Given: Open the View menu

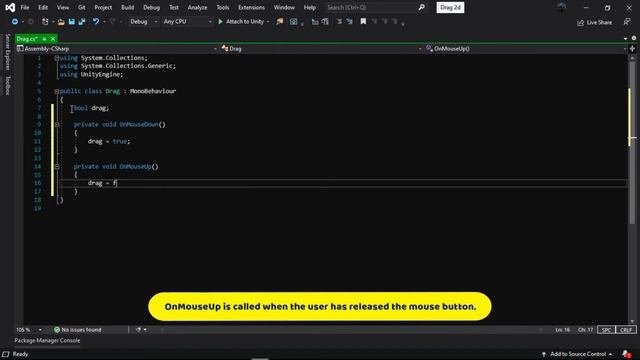Looking at the screenshot, I should click(63, 7).
